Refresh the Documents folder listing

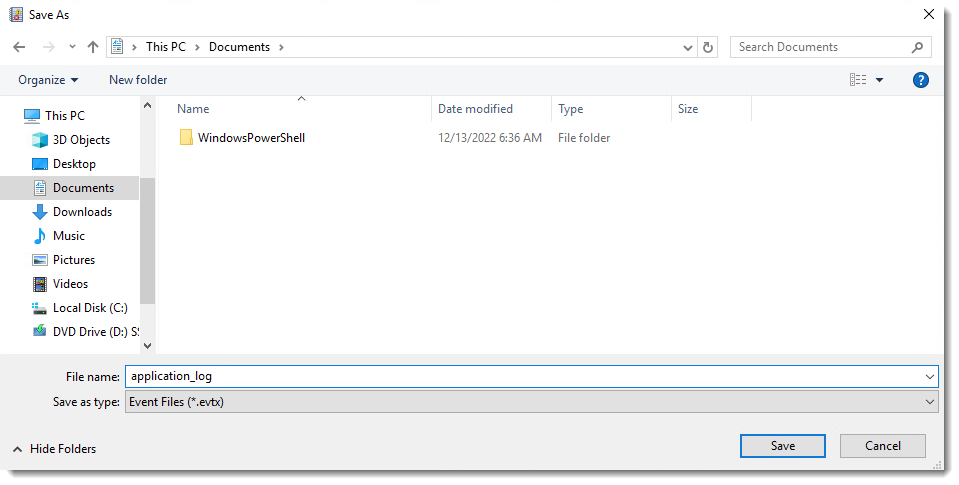[708, 47]
